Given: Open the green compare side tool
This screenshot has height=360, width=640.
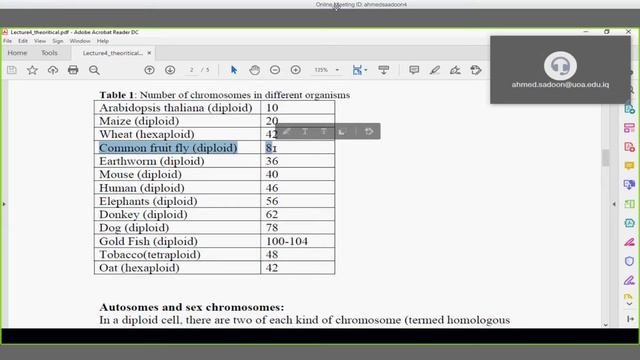Looking at the screenshot, I should pyautogui.click(x=629, y=204).
